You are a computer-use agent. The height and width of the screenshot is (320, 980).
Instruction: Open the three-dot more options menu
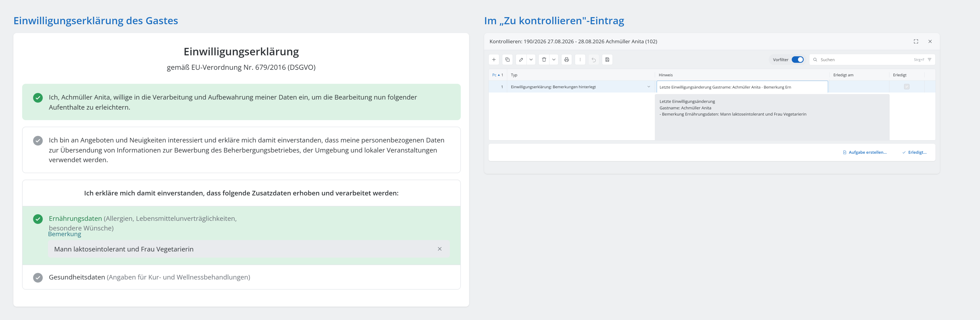pos(580,60)
